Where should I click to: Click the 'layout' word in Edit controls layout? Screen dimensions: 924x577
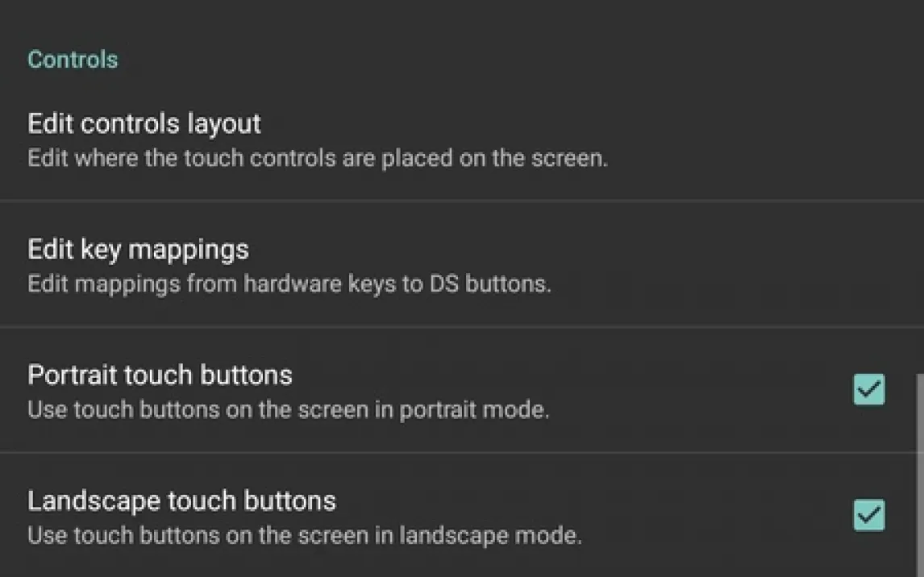(x=224, y=124)
